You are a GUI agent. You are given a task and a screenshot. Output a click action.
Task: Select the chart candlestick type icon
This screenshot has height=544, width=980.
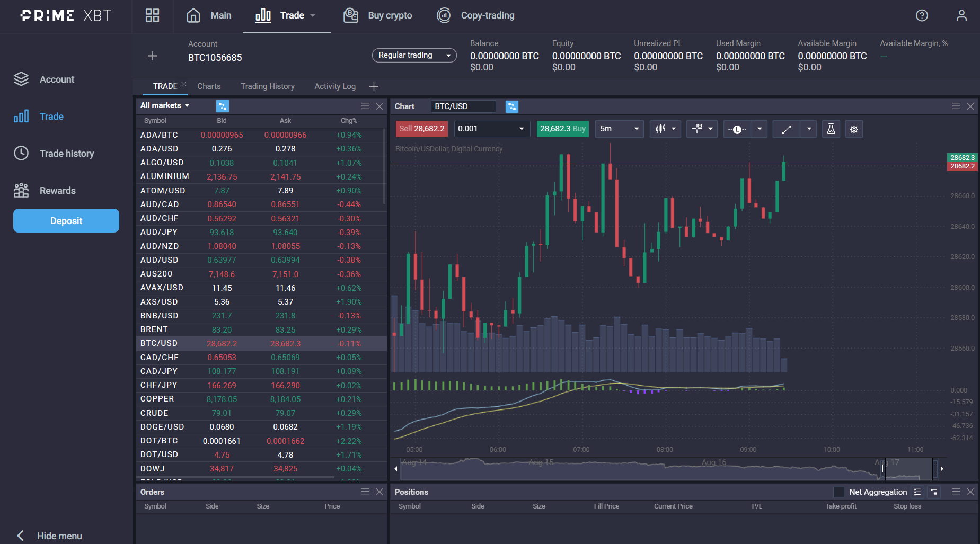(660, 129)
